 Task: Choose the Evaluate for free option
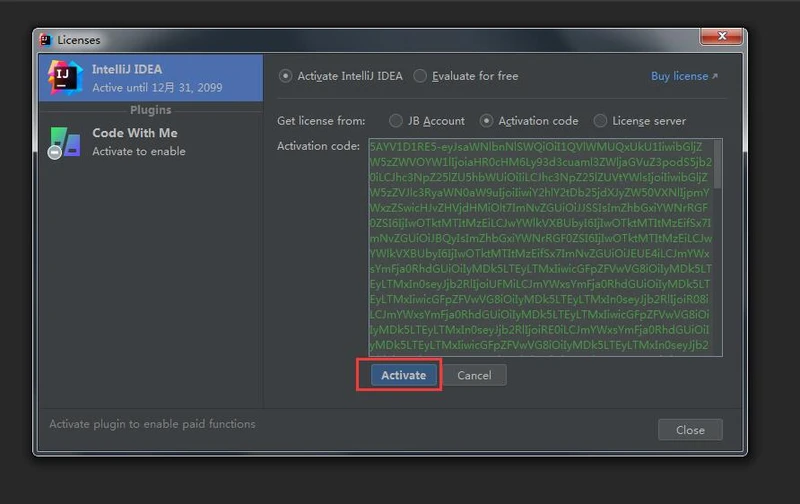[420, 76]
